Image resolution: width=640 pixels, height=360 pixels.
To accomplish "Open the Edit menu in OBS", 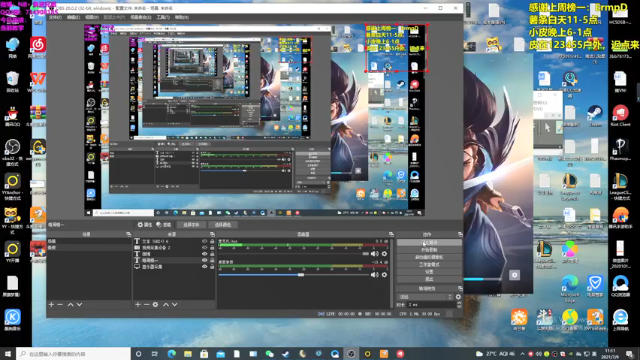I will [73, 17].
